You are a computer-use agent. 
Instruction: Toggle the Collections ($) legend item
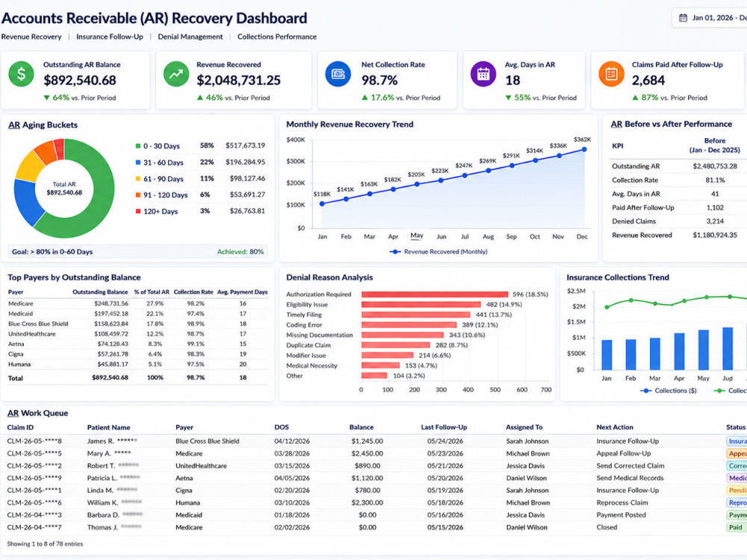[x=669, y=391]
